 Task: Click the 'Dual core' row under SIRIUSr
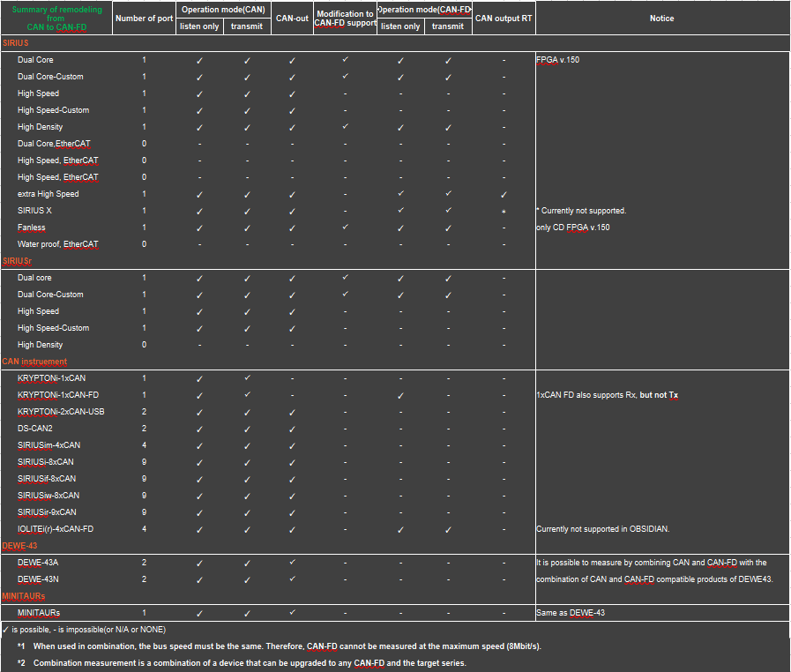34,278
